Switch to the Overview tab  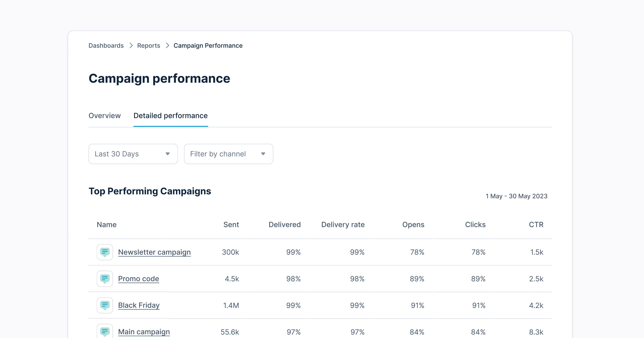(104, 116)
